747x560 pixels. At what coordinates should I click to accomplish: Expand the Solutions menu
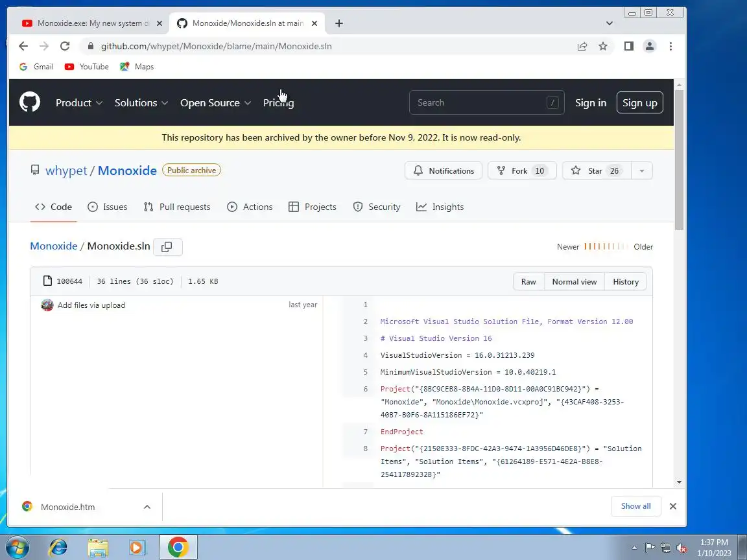[141, 102]
